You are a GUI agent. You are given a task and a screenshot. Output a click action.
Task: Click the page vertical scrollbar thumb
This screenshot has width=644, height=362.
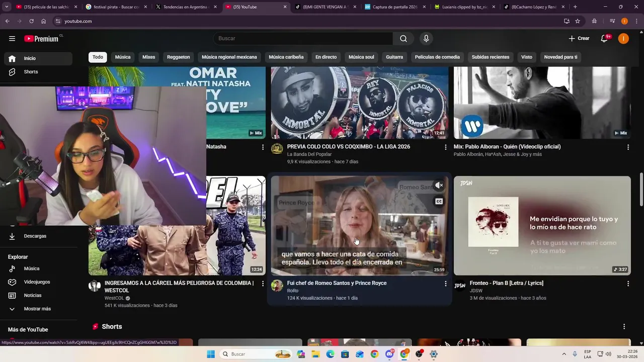(x=641, y=190)
